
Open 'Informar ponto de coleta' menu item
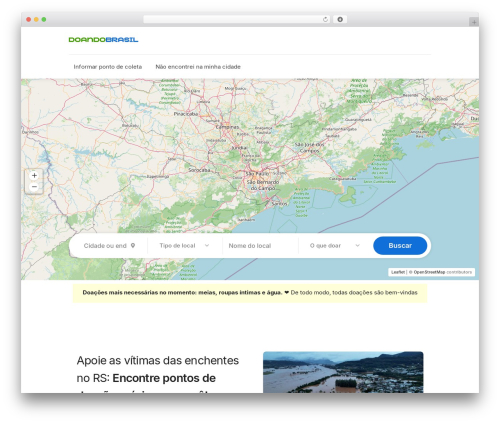(108, 67)
